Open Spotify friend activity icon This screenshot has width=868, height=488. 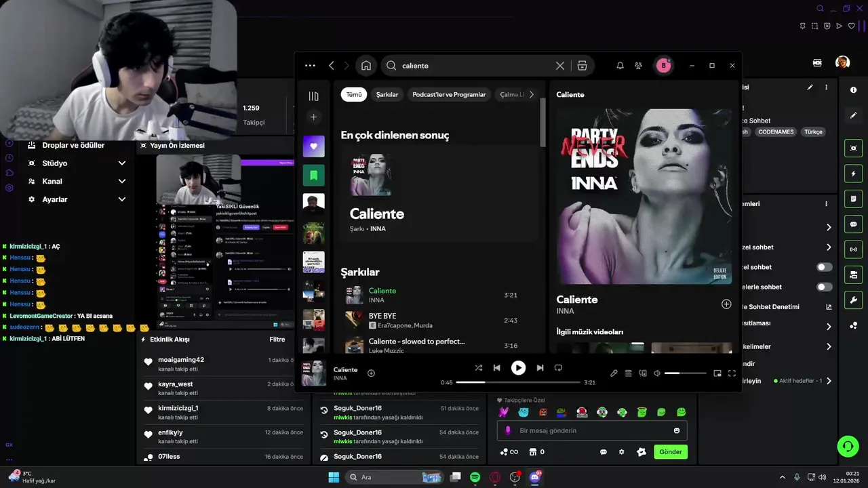(639, 66)
